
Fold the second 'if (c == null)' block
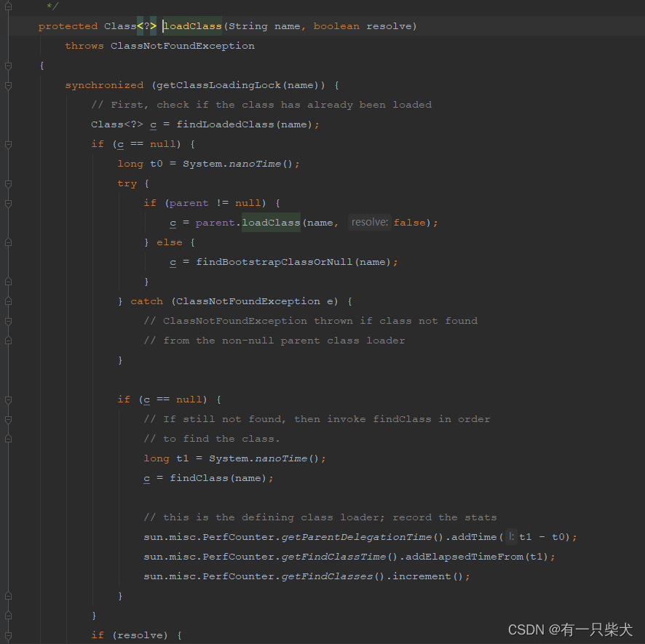pyautogui.click(x=8, y=399)
